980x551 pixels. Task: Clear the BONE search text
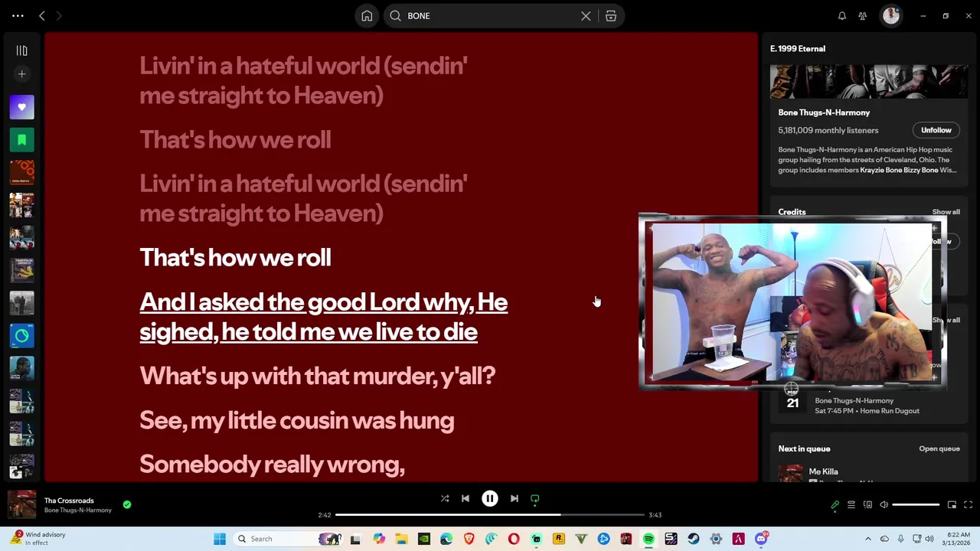click(x=586, y=16)
